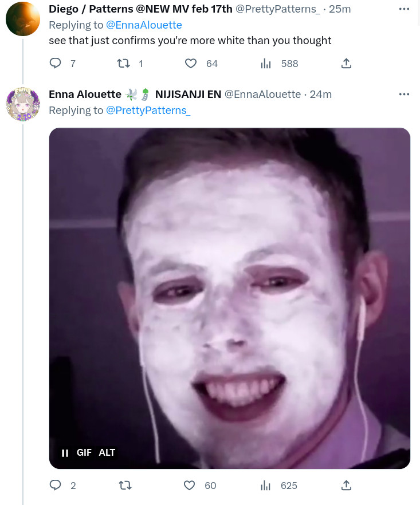Open Diego / Patterns display name profile
This screenshot has width=420, height=505.
(140, 9)
